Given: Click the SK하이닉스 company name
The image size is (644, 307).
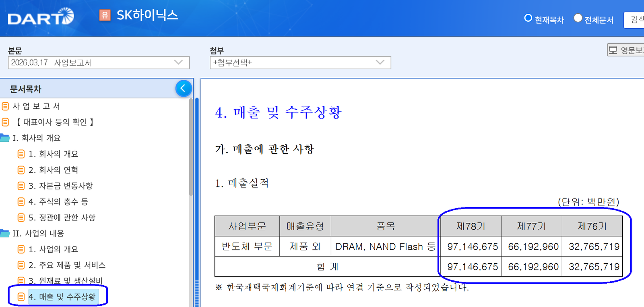Looking at the screenshot, I should pyautogui.click(x=147, y=15).
